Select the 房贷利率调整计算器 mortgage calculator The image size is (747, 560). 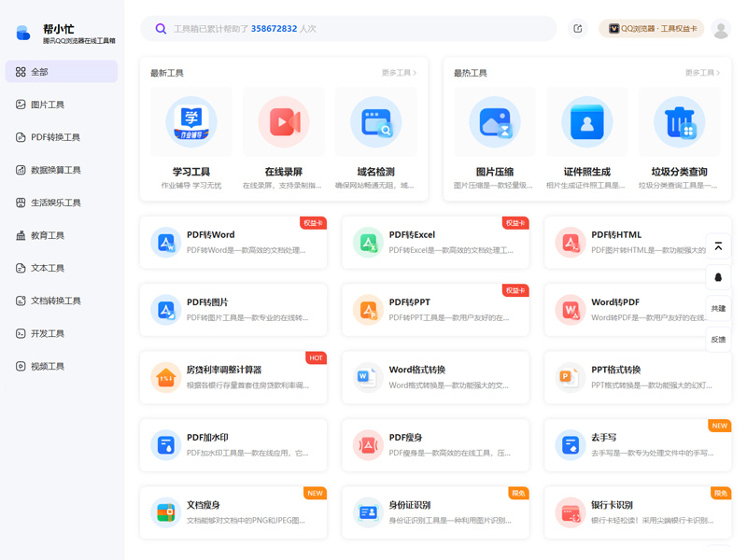(233, 377)
